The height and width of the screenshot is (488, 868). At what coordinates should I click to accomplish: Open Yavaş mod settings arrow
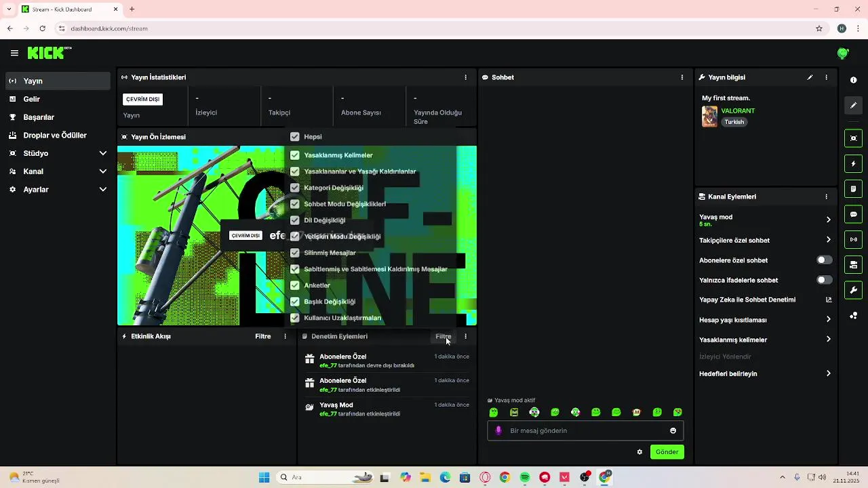828,220
